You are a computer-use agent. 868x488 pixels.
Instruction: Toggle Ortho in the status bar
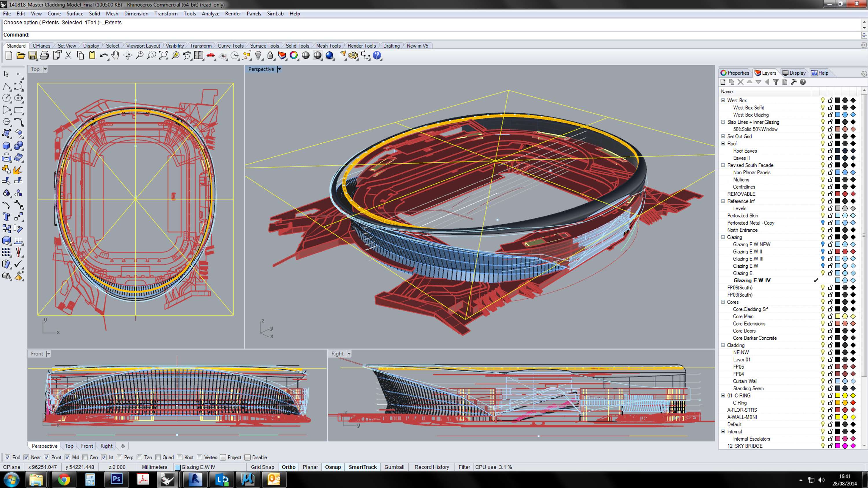pos(289,467)
